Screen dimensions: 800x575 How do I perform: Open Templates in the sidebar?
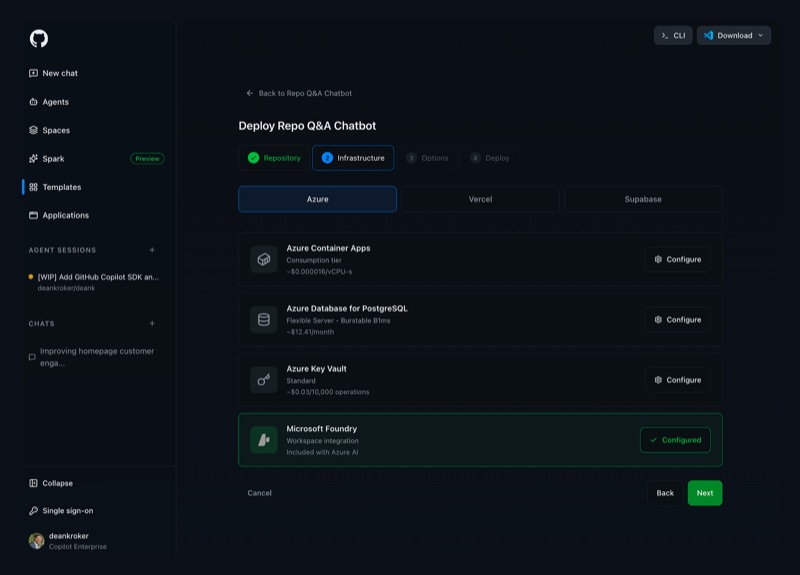pos(61,187)
